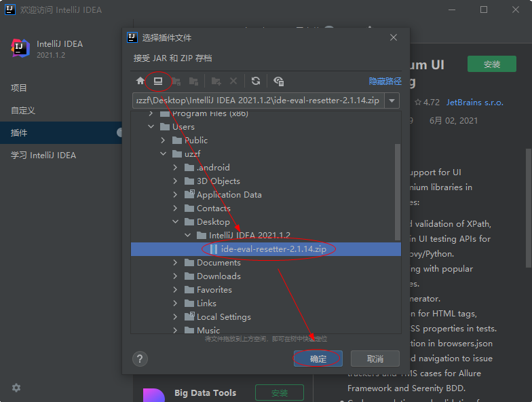Expand the Local Settings folder
The height and width of the screenshot is (402, 532).
(x=175, y=316)
